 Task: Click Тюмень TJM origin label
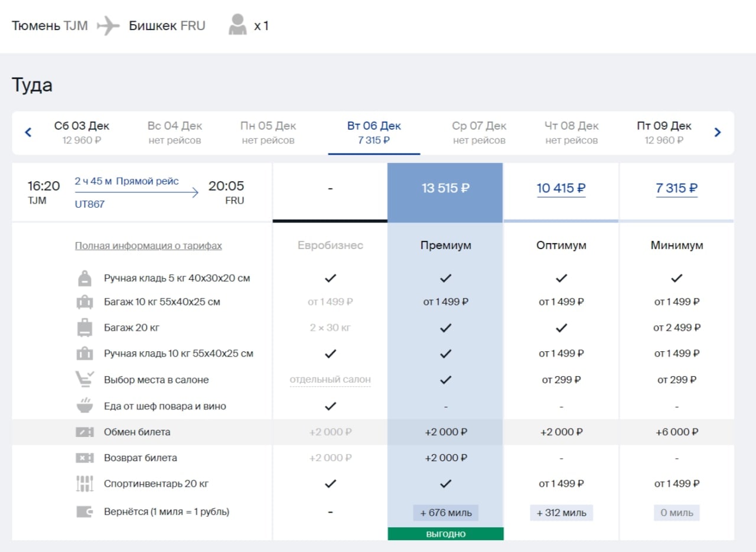click(50, 26)
